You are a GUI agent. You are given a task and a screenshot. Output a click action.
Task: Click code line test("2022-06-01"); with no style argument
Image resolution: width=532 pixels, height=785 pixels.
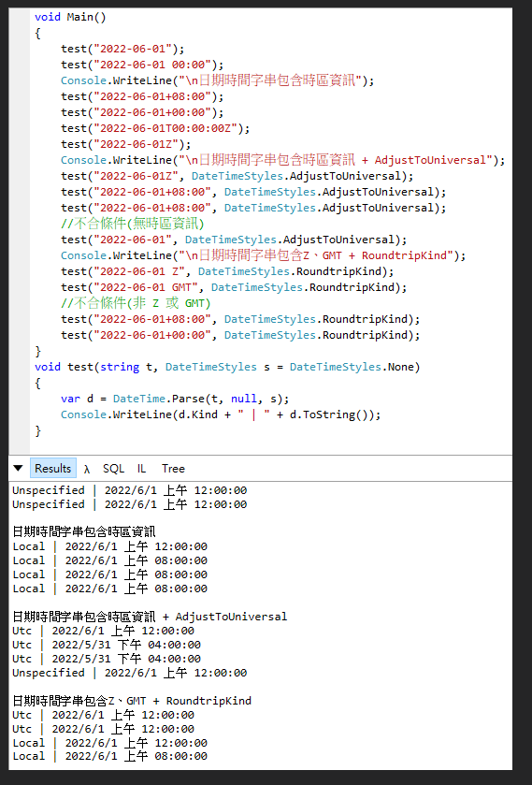tap(122, 49)
